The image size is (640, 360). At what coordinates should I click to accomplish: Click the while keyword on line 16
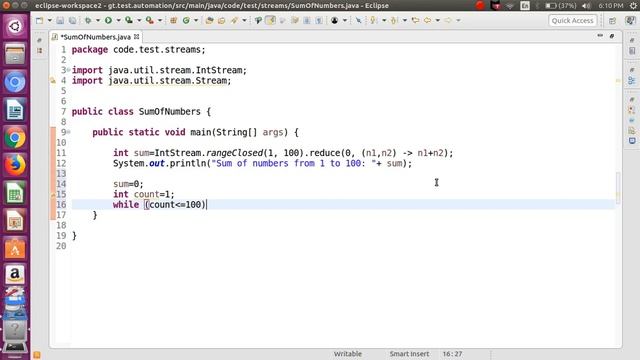point(126,204)
